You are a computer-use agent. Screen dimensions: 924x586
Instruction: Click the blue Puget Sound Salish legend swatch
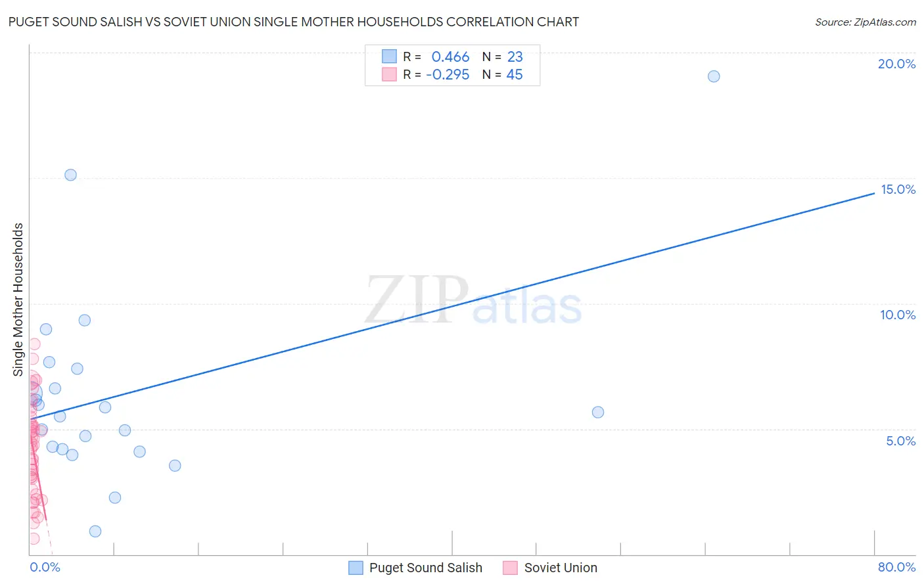tap(356, 568)
